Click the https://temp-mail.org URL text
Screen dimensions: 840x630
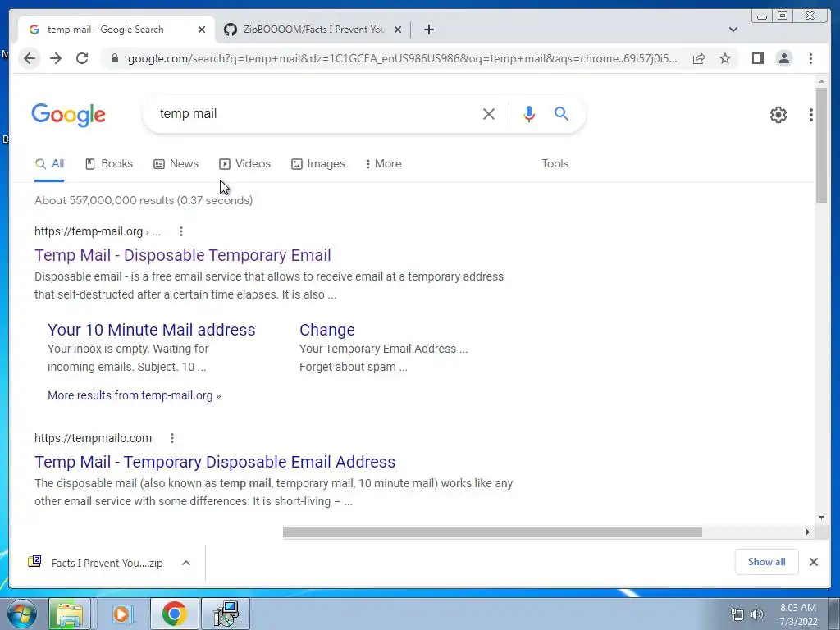[x=89, y=231]
